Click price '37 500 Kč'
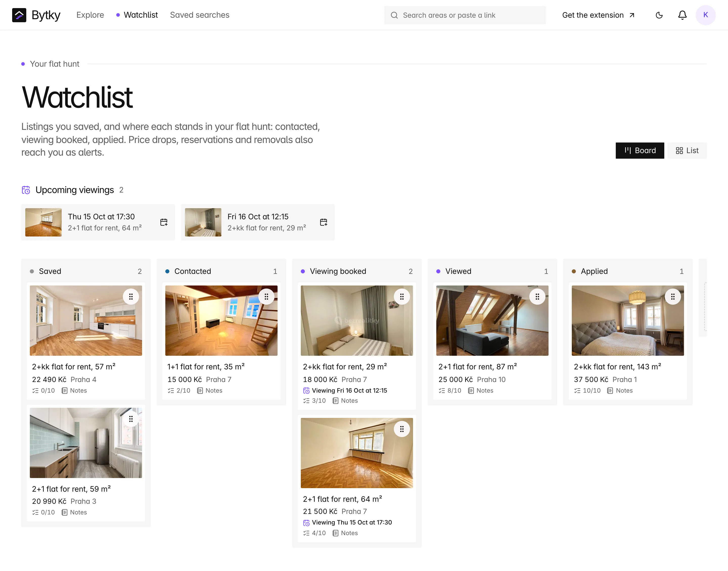This screenshot has width=728, height=571. tap(591, 379)
